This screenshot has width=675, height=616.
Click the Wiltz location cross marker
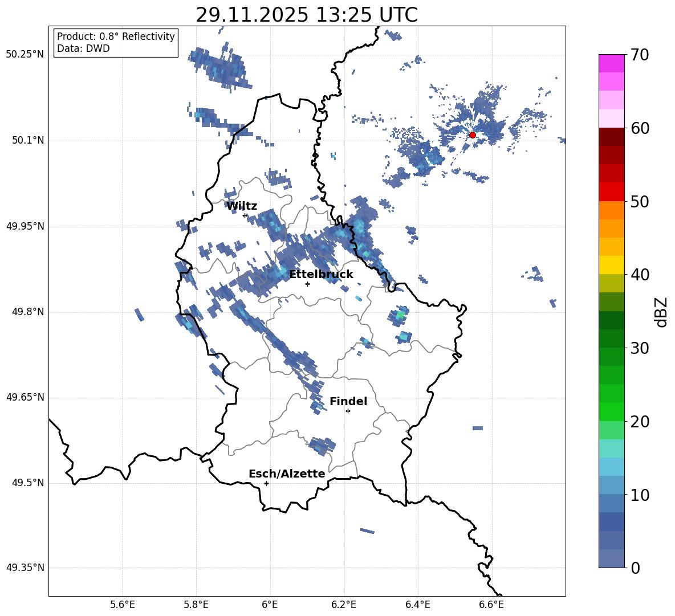[x=245, y=215]
